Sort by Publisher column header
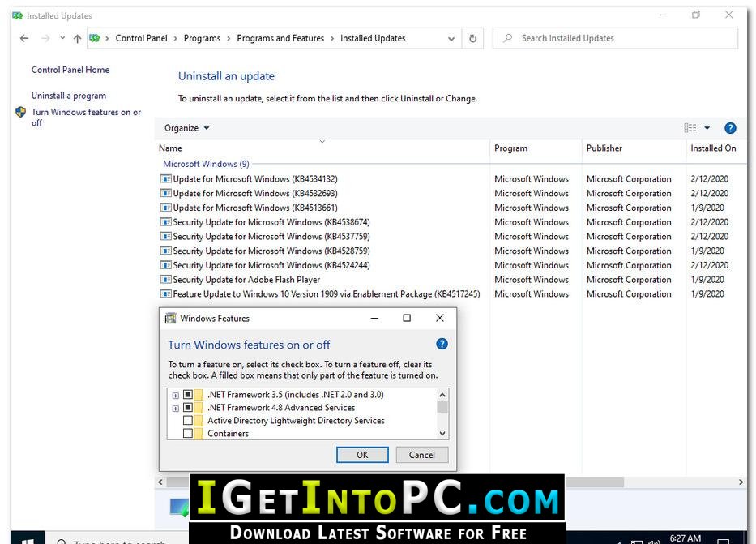 634,148
